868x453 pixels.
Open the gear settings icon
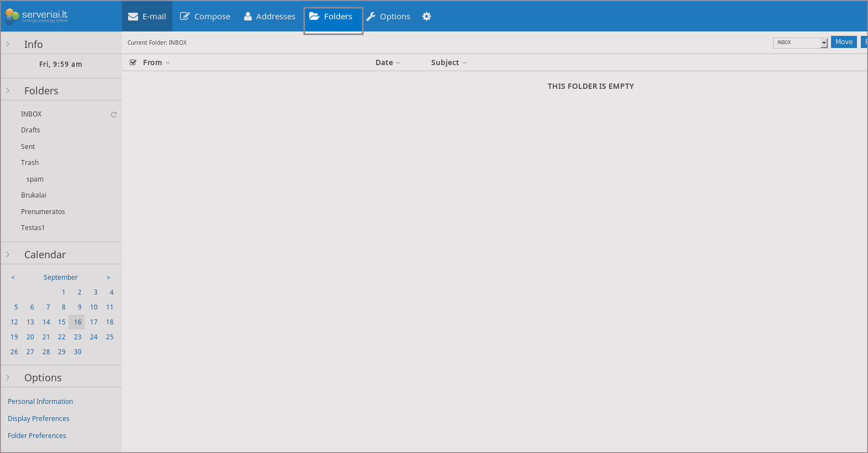pos(427,17)
